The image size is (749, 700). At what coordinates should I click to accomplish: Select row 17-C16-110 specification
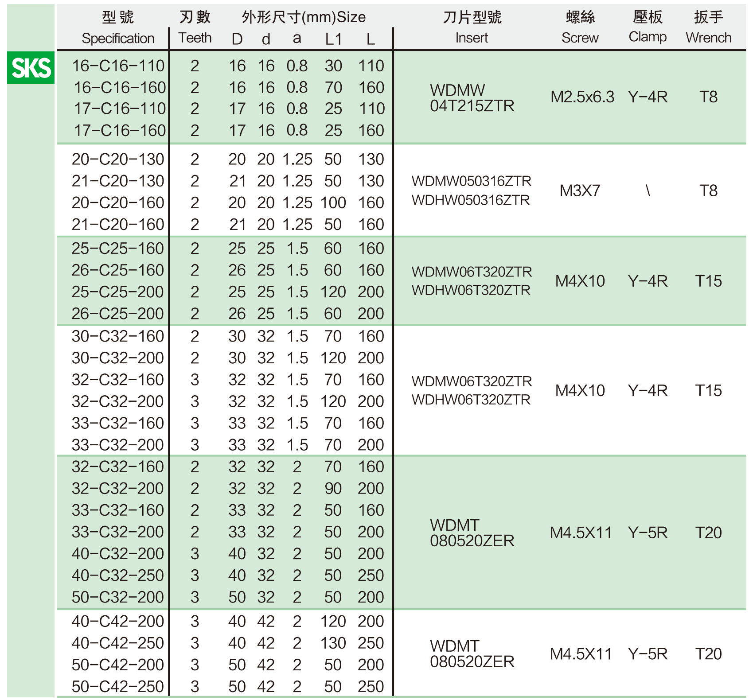tap(119, 109)
